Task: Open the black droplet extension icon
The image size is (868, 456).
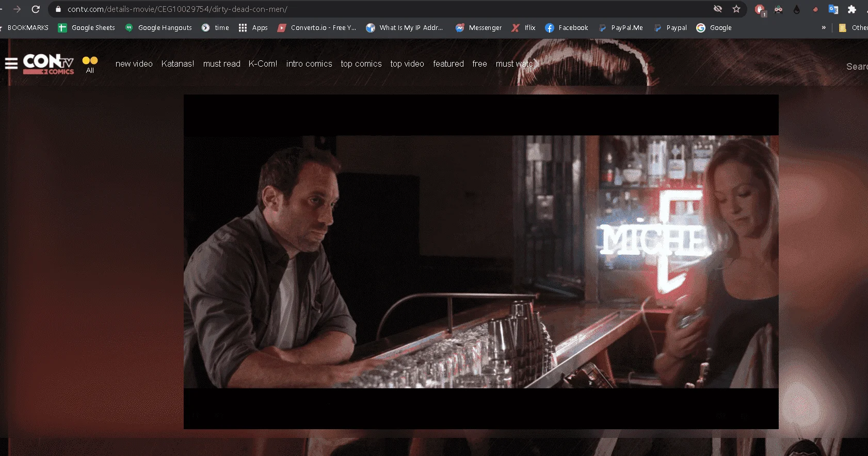Action: coord(797,9)
